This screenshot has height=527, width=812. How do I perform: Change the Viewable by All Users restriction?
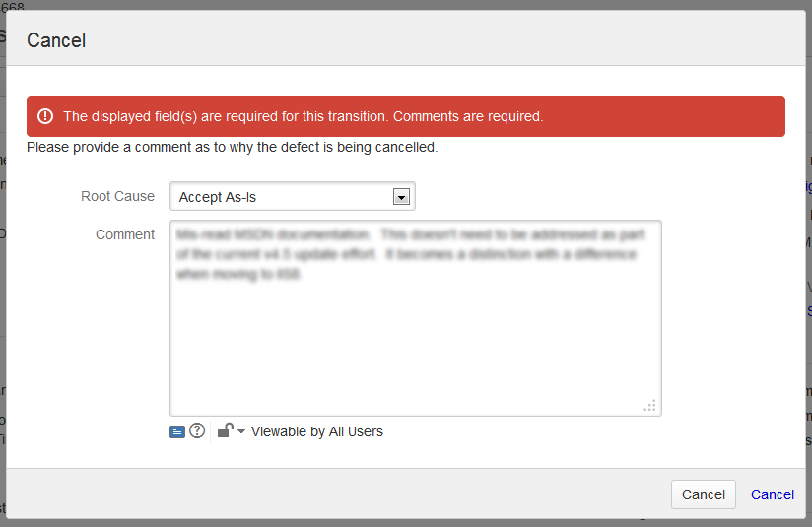(x=317, y=431)
